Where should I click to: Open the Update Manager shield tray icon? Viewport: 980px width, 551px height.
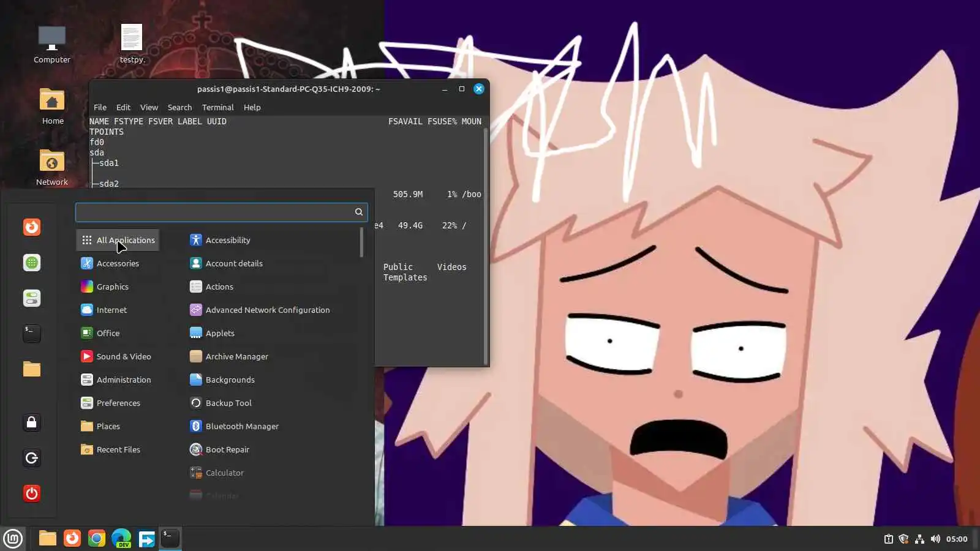click(x=903, y=539)
